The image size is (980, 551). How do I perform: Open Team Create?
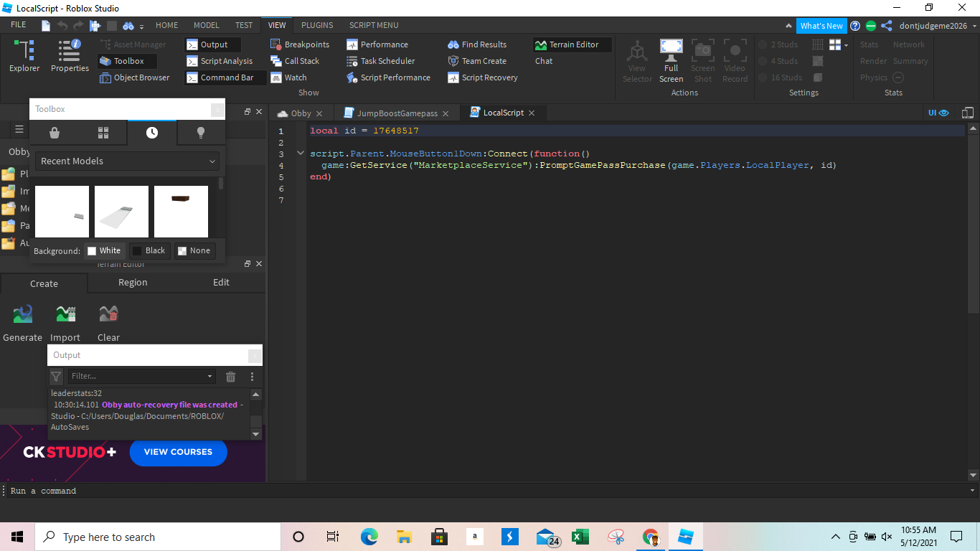tap(477, 61)
